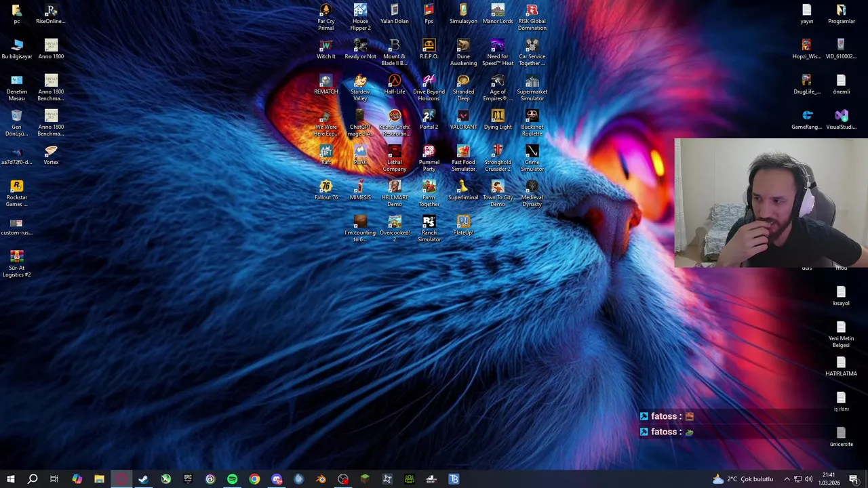Image resolution: width=868 pixels, height=488 pixels.
Task: Open the notification center icon
Action: tap(854, 479)
